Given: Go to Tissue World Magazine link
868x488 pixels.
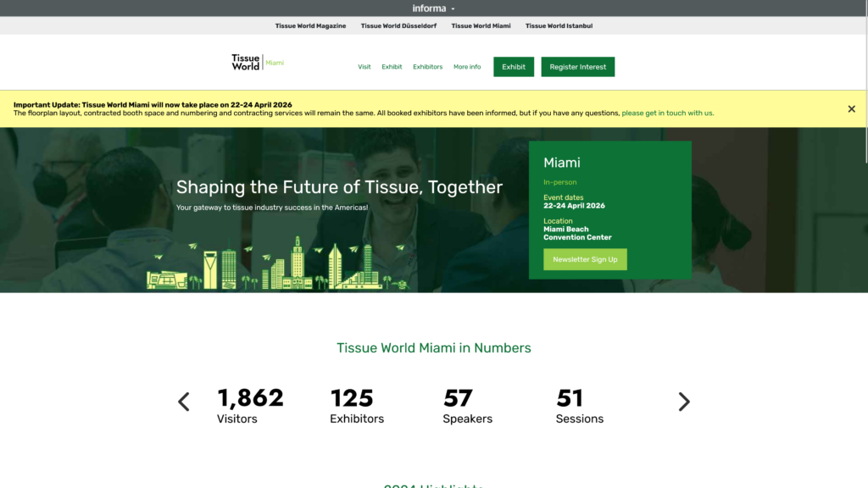Looking at the screenshot, I should (310, 26).
